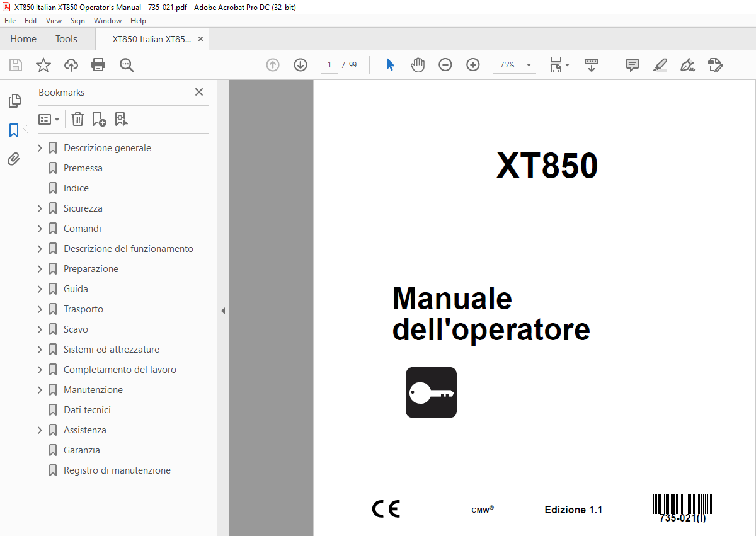Expand the Descrizione generale bookmark

click(x=40, y=148)
